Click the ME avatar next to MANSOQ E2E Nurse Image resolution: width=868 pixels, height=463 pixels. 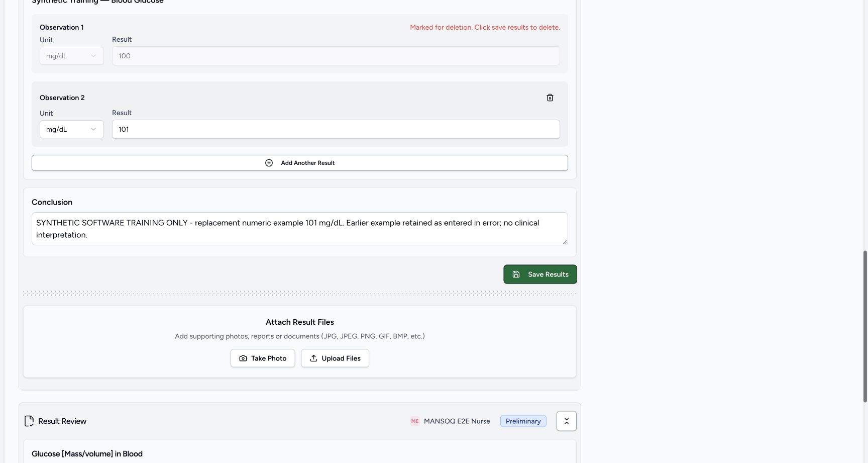click(x=415, y=421)
